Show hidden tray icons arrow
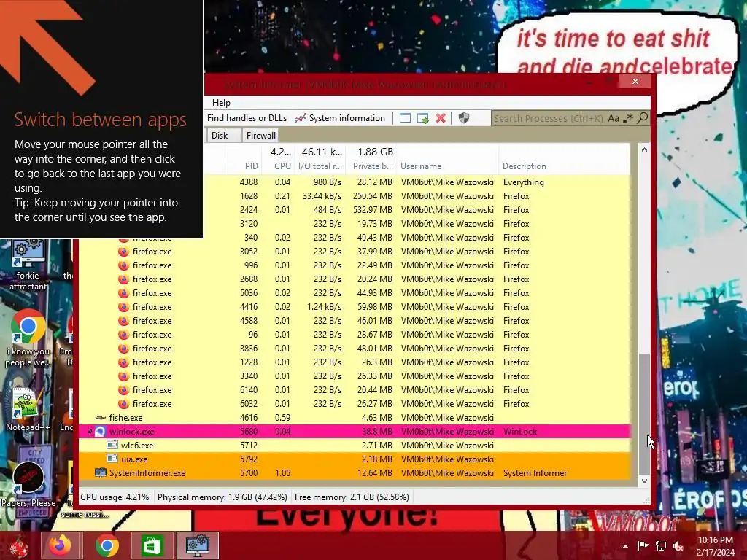The image size is (747, 560). (625, 546)
